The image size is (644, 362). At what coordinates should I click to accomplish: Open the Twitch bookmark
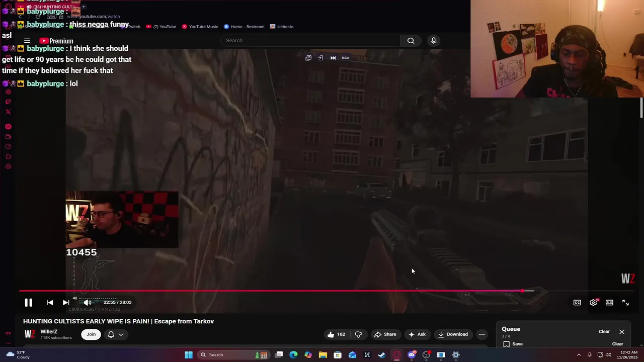132,27
